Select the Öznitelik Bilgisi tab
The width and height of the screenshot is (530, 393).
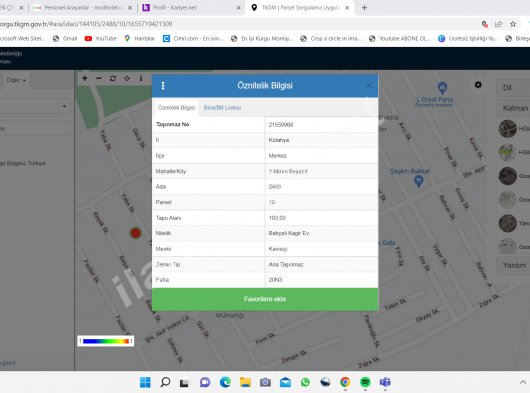[x=176, y=107]
